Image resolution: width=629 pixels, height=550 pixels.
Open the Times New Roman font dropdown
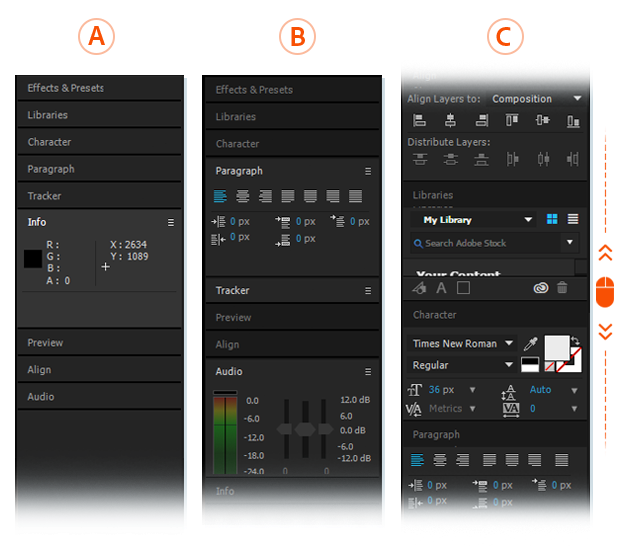[463, 344]
